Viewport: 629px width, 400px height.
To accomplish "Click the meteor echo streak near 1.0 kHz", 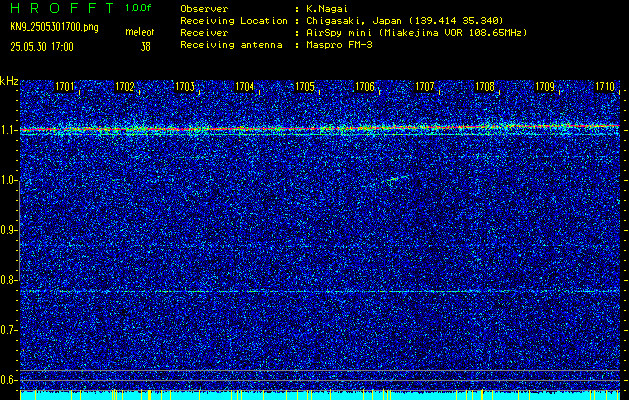I will [x=398, y=179].
